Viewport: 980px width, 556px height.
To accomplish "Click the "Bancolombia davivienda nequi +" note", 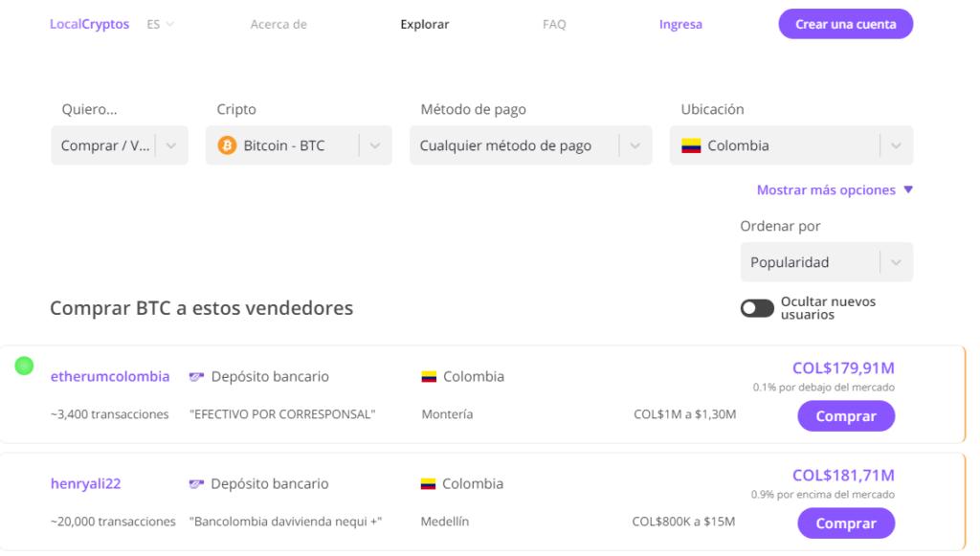I will point(285,522).
